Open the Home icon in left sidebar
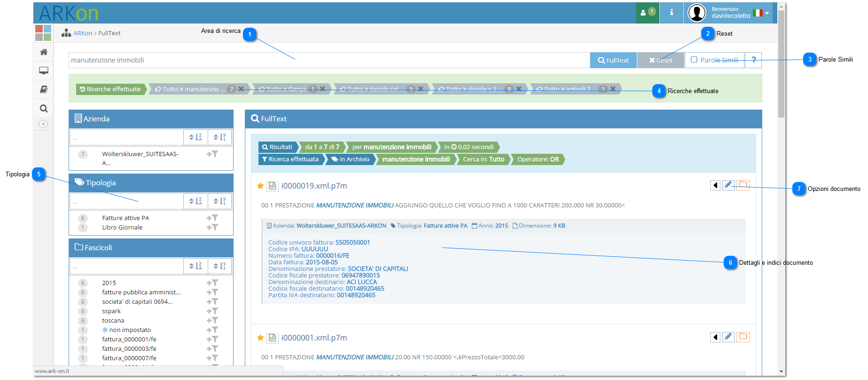 44,52
